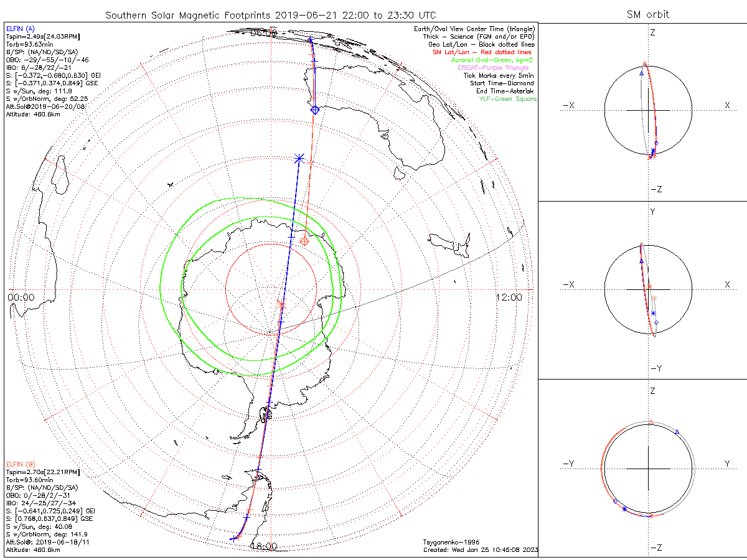Select the ELFIN (B) heading text

pyautogui.click(x=21, y=464)
